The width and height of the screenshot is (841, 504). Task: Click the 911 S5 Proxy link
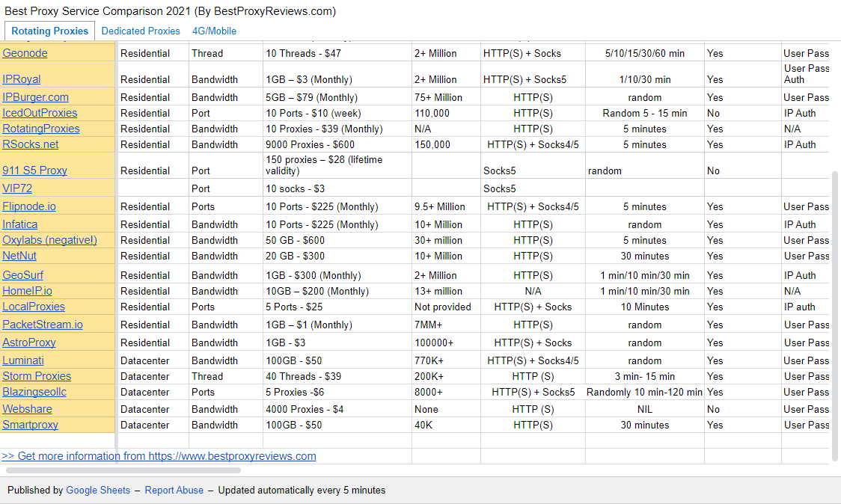tap(34, 170)
